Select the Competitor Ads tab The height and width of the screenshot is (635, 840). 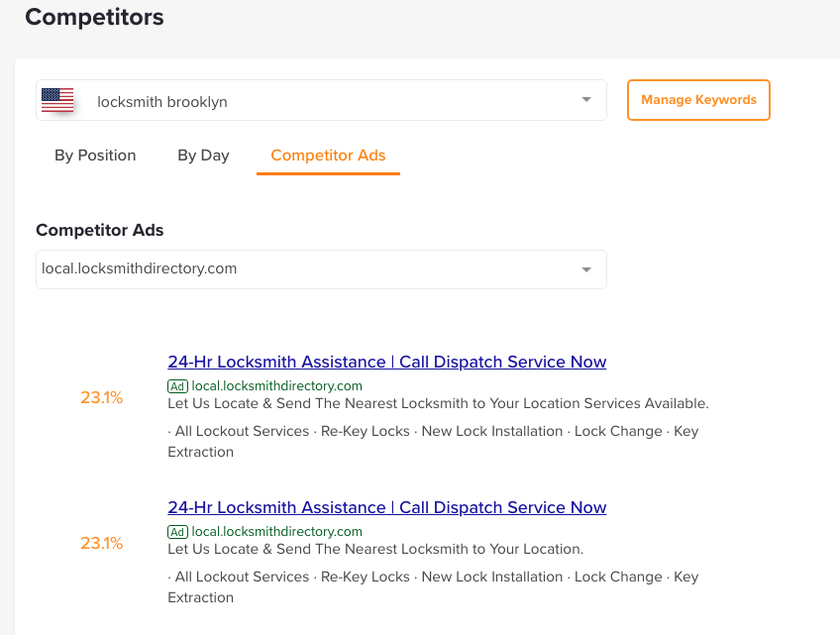click(x=329, y=156)
